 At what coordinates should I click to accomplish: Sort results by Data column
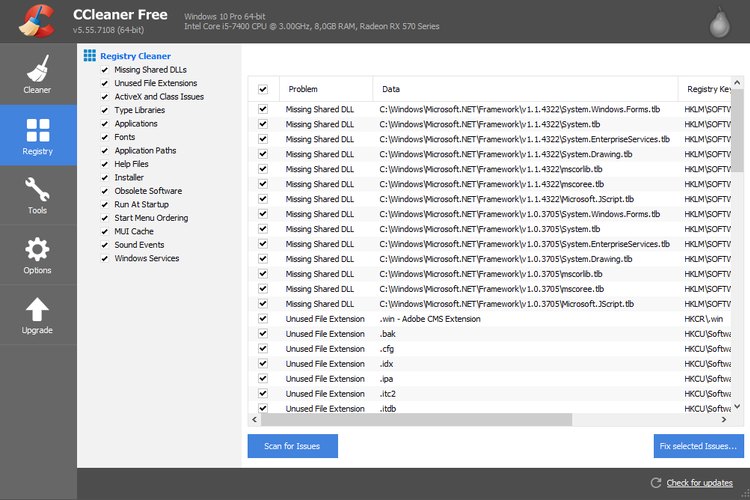(526, 89)
